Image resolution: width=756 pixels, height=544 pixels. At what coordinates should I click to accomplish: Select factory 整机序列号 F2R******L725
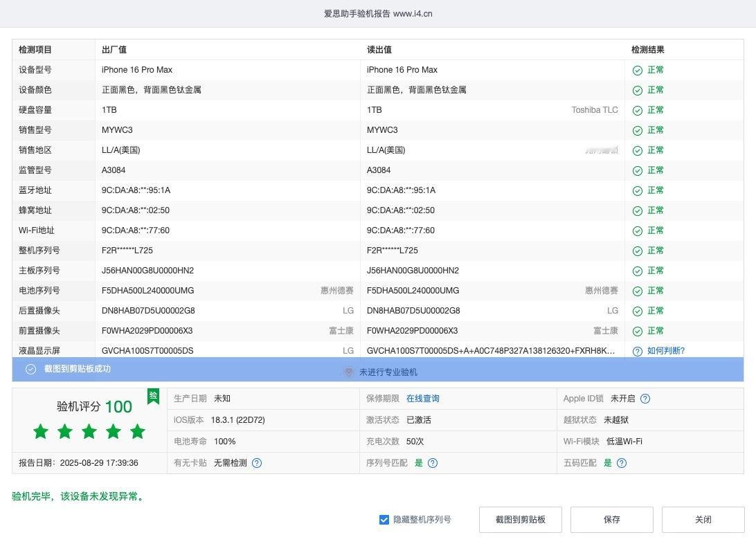127,251
